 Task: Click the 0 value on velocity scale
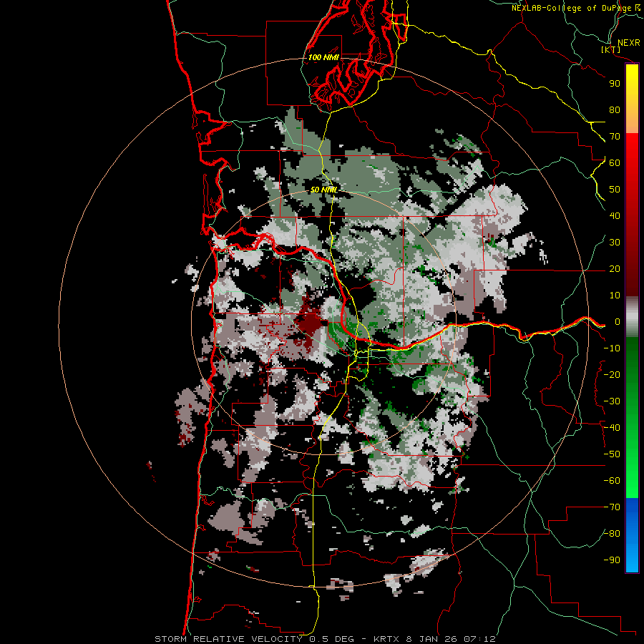tap(617, 322)
